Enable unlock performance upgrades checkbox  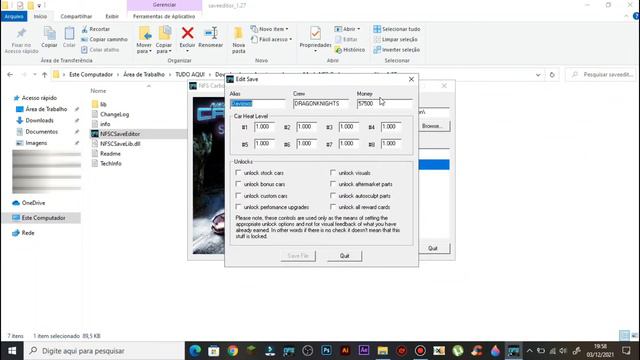tap(238, 207)
